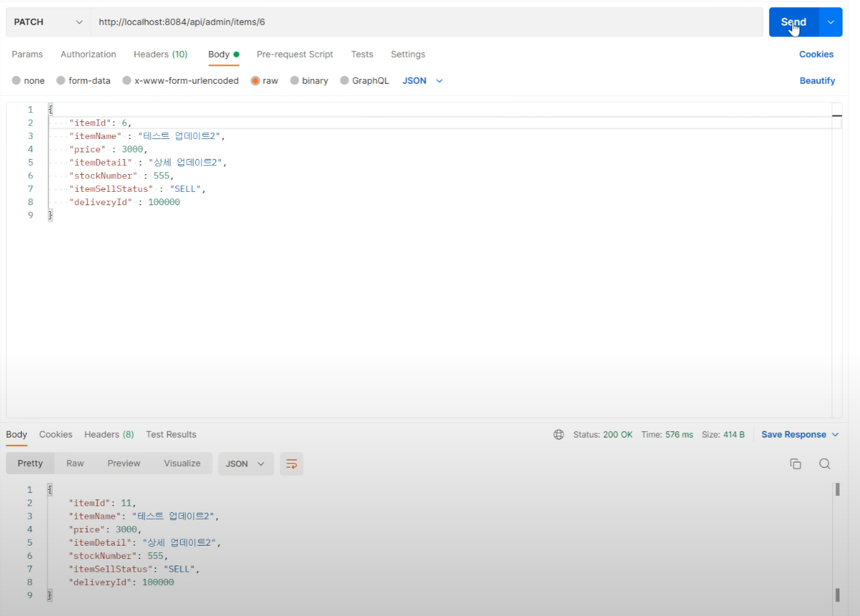Viewport: 860px width, 616px height.
Task: Open search in the response panel
Action: pyautogui.click(x=825, y=463)
